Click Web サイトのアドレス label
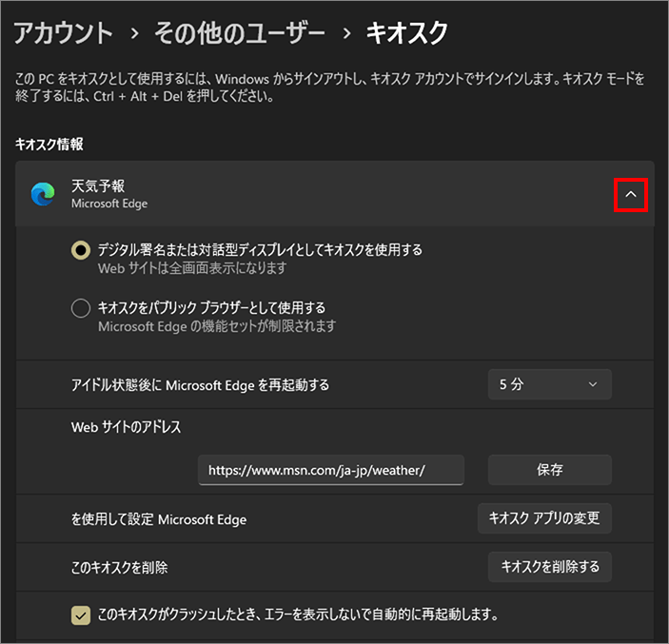 click(x=126, y=427)
